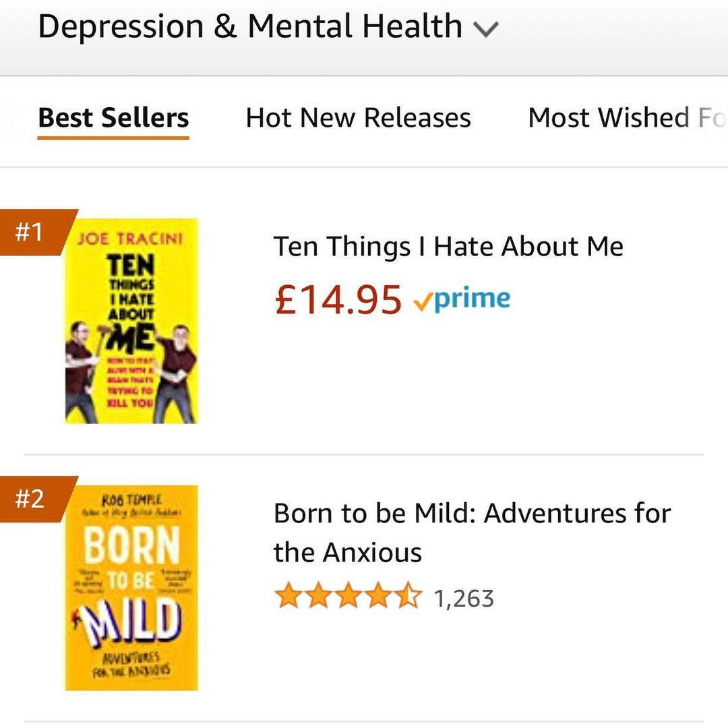This screenshot has width=728, height=728.
Task: Click the #1 rank badge
Action: pyautogui.click(x=30, y=233)
